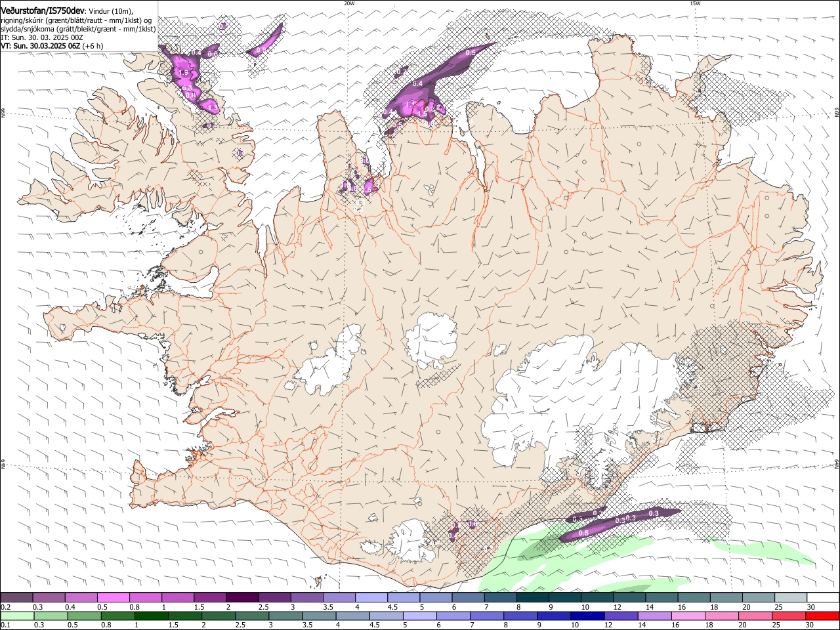This screenshot has height=630, width=840.
Task: Select deep blue rain swatch 10 to 12
Action: [x=588, y=616]
